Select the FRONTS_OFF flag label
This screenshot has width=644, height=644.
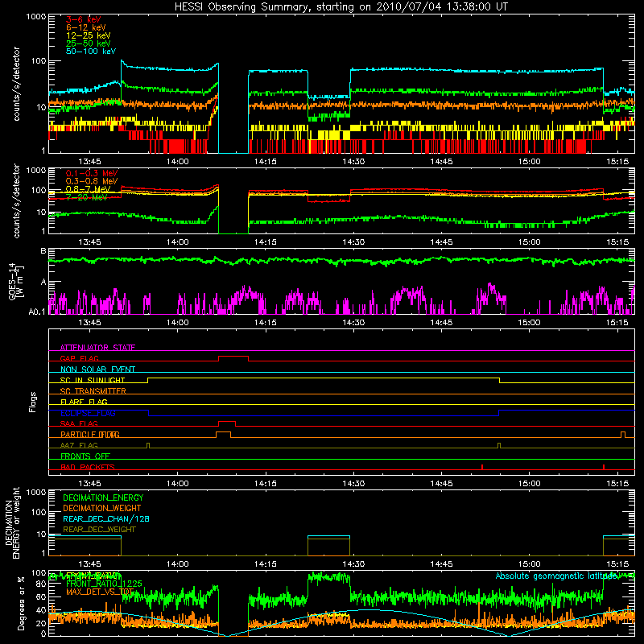click(x=85, y=456)
